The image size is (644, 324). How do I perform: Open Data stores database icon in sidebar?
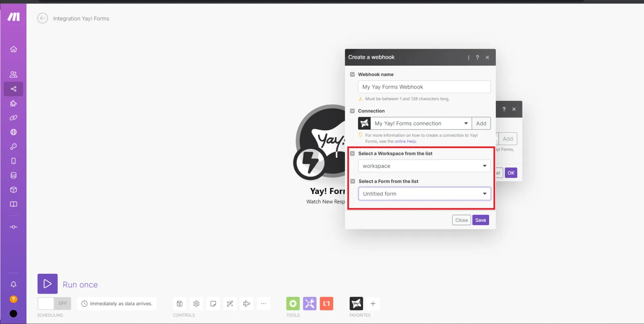click(14, 175)
